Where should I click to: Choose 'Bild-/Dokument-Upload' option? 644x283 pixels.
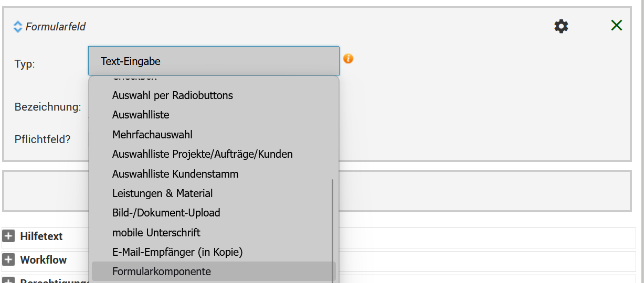166,213
